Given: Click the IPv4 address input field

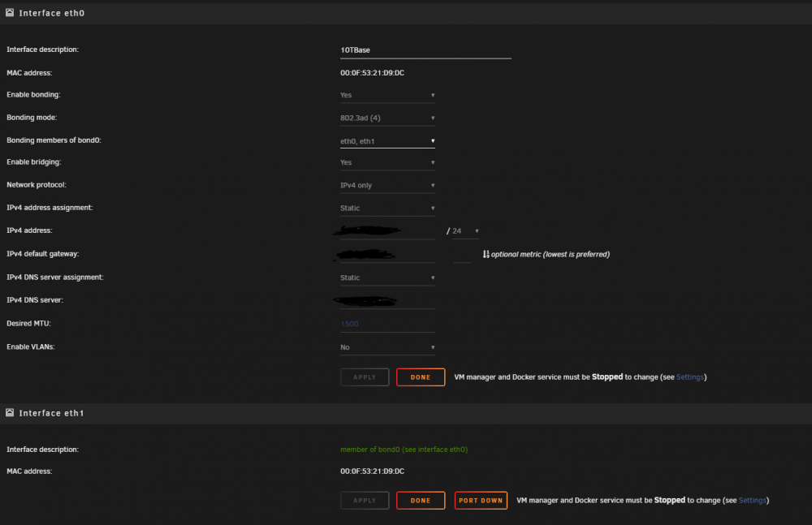Looking at the screenshot, I should tap(387, 231).
